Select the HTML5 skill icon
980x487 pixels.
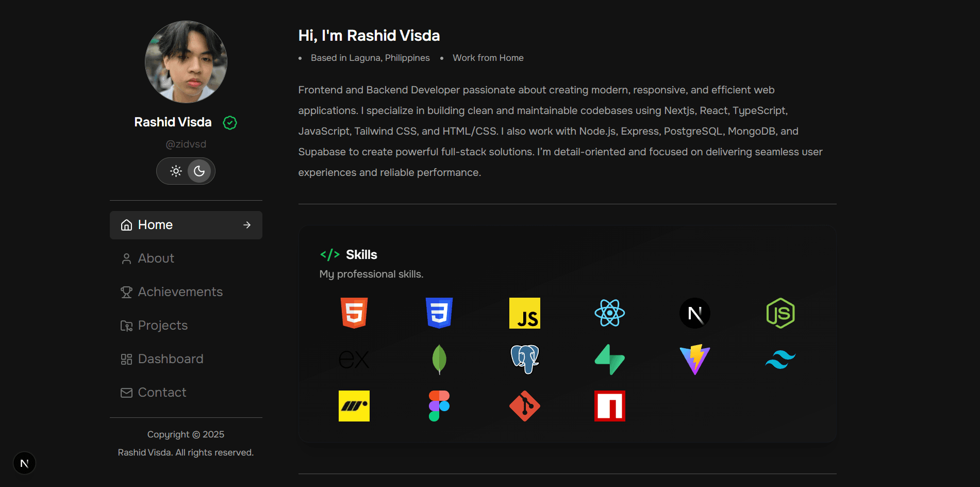click(x=354, y=313)
